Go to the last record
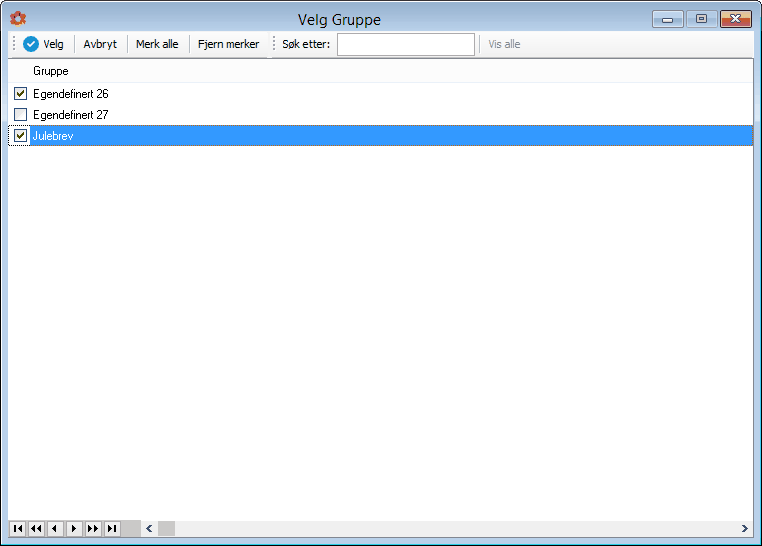Image resolution: width=762 pixels, height=546 pixels. coord(112,529)
